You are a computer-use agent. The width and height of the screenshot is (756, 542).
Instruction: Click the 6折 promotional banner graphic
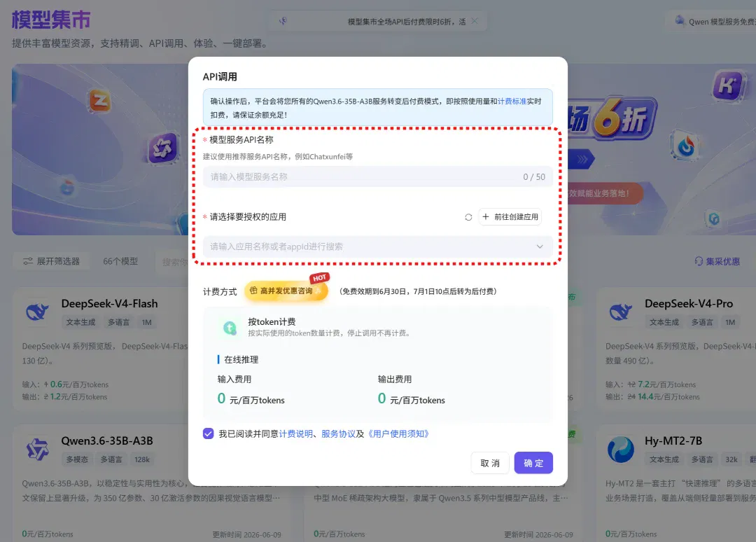tap(612, 118)
